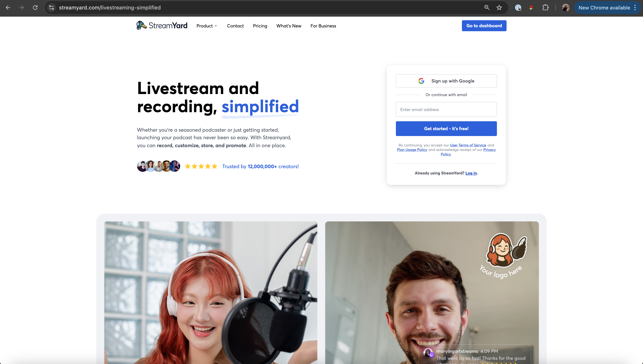Sign up with Google

[446, 81]
